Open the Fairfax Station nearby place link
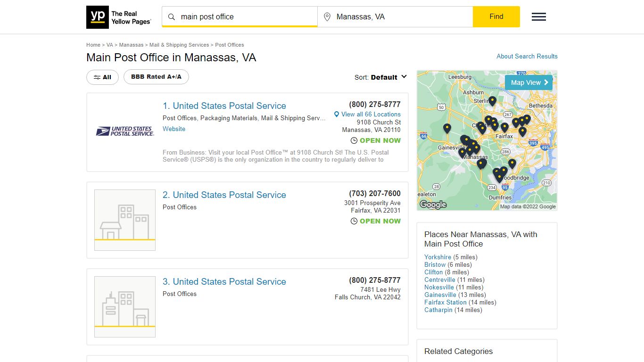Screen dimensions: 644x362 (x=446, y=303)
